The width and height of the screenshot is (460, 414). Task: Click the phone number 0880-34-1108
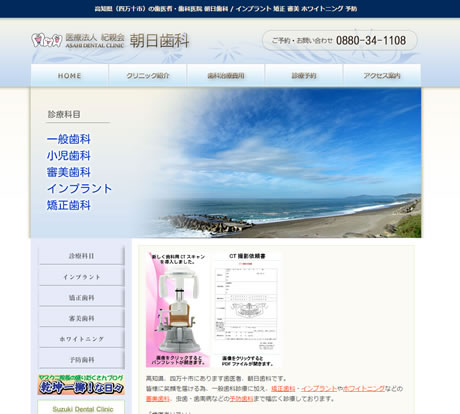click(x=371, y=41)
